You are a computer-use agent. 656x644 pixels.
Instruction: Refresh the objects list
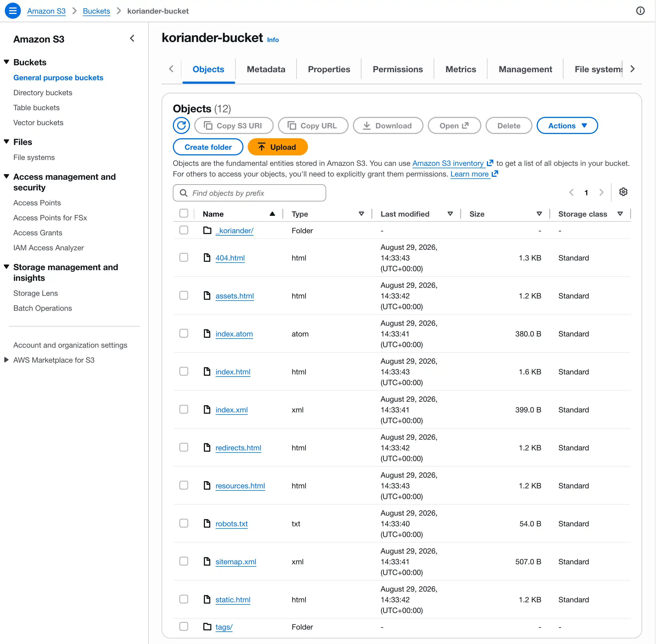[181, 125]
